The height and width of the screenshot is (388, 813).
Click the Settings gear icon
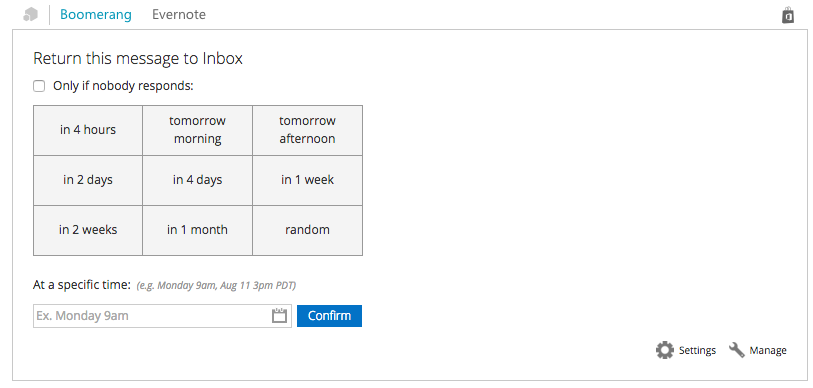pos(665,350)
